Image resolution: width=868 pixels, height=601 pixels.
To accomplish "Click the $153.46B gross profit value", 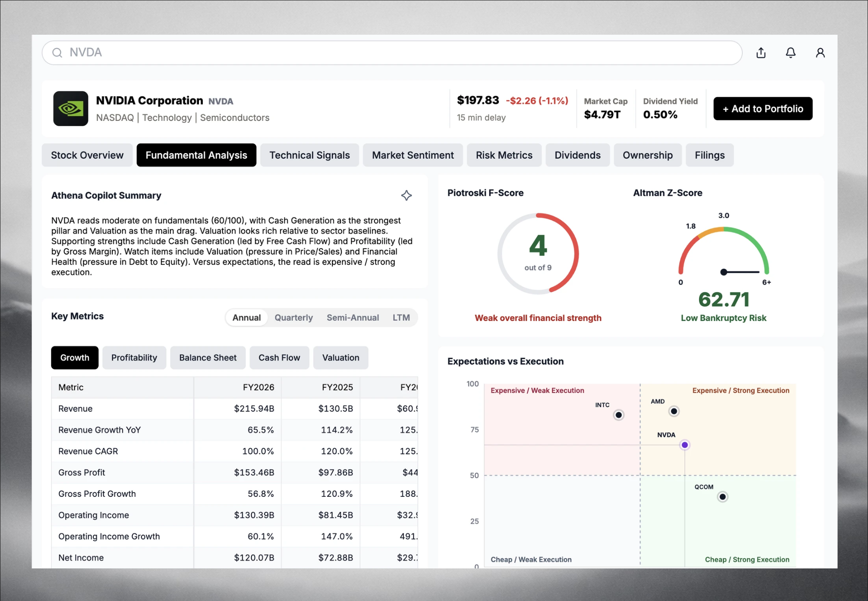I will coord(254,472).
